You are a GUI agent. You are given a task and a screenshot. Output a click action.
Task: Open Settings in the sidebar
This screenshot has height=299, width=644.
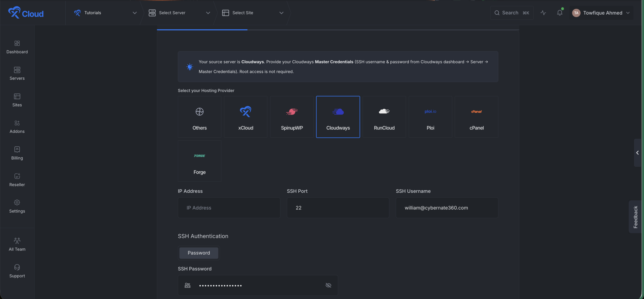point(17,206)
